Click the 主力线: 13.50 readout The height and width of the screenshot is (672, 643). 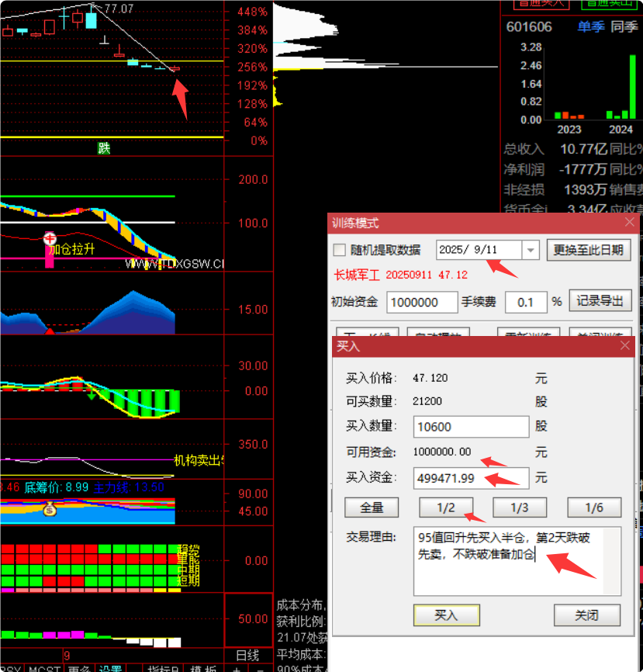129,487
